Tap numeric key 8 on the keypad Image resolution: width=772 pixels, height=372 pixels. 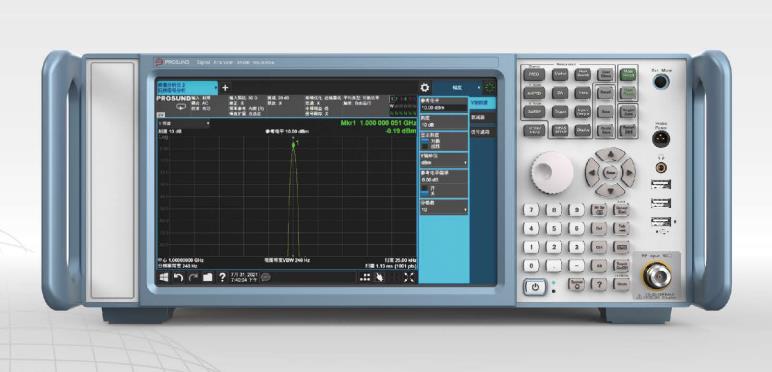pyautogui.click(x=554, y=210)
